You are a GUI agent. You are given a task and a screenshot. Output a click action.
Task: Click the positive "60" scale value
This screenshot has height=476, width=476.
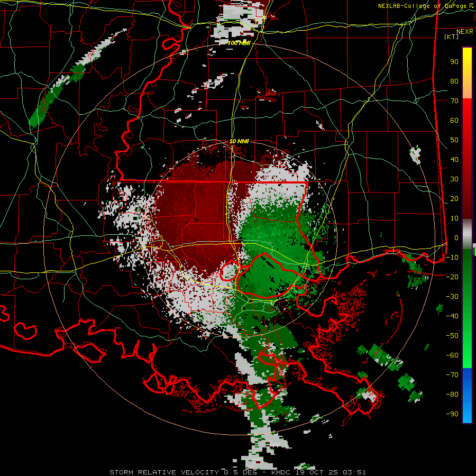454,121
